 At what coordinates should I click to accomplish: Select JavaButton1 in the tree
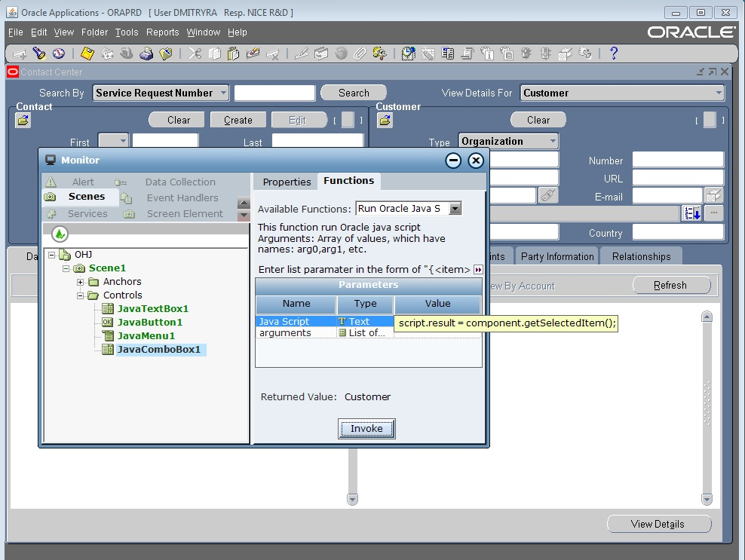[x=149, y=323]
